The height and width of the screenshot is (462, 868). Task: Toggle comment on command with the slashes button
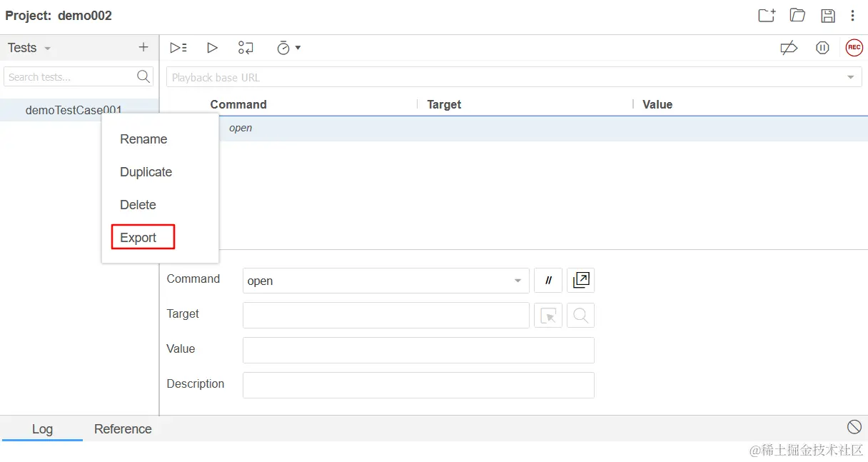(548, 281)
